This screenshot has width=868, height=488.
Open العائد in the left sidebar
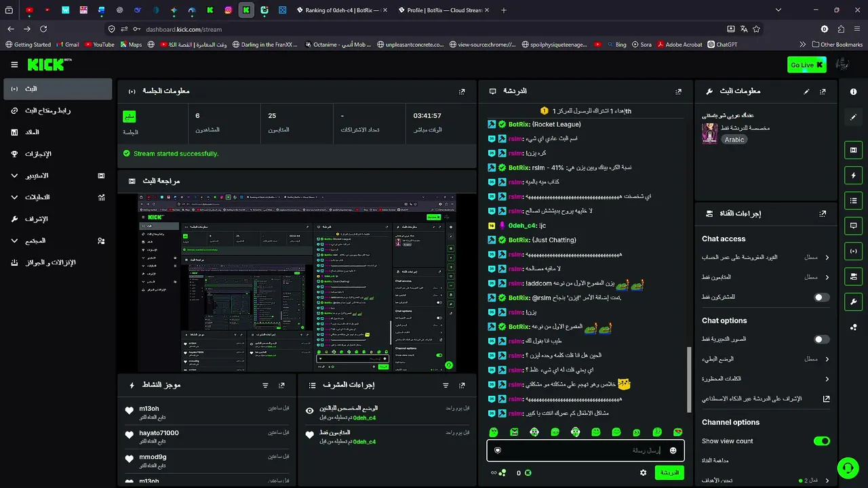point(58,132)
